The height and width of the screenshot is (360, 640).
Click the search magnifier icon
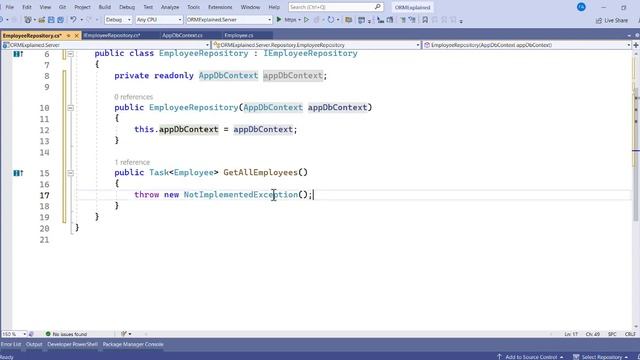[x=378, y=7]
